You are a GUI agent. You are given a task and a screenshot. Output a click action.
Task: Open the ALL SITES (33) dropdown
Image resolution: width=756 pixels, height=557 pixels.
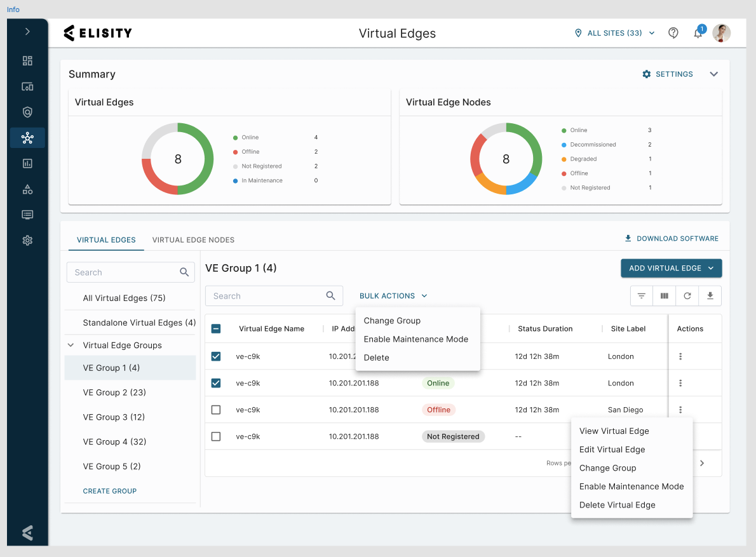pos(615,33)
